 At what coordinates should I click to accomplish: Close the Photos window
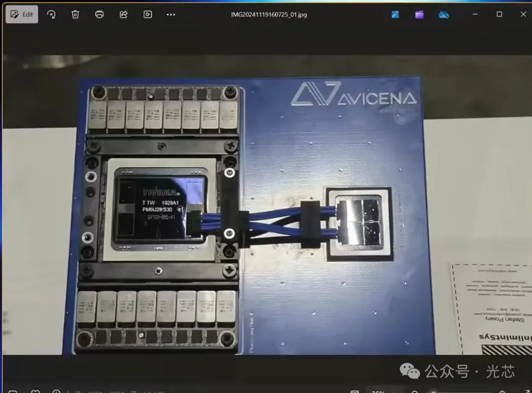(x=523, y=14)
